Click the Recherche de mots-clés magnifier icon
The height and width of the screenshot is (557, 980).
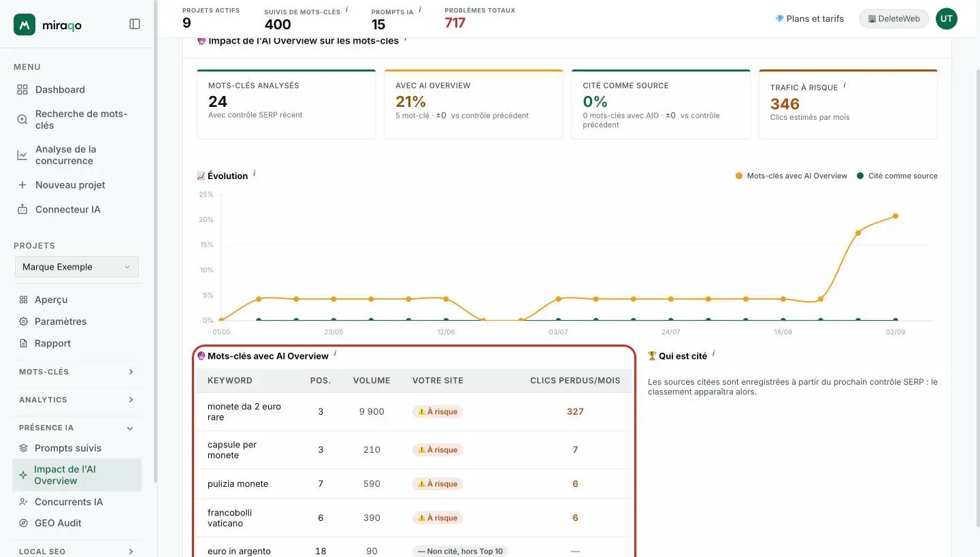22,120
